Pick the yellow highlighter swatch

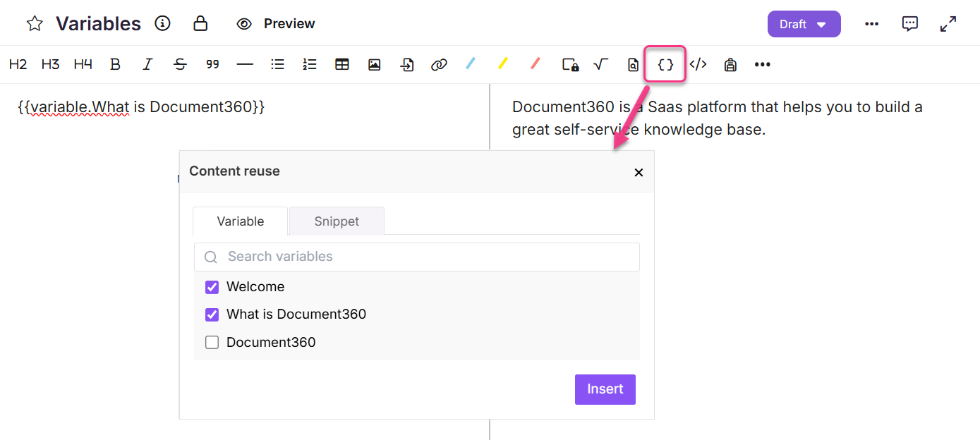(502, 64)
